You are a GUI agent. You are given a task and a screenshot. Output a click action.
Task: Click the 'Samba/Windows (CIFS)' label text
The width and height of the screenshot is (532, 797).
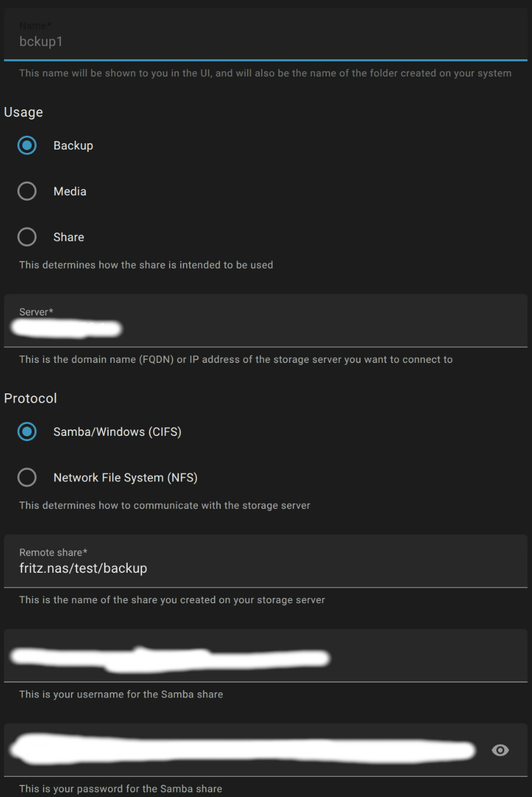117,432
